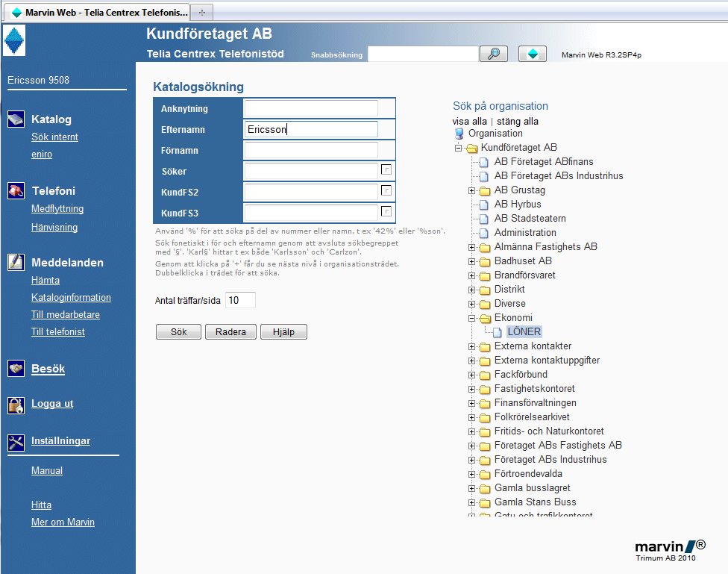Open the Medflyttning menu link
The image size is (728, 574).
(57, 209)
